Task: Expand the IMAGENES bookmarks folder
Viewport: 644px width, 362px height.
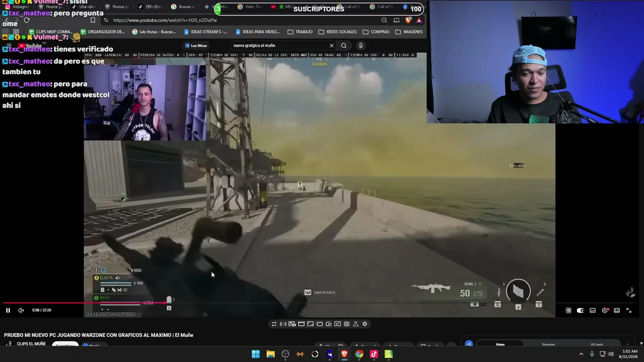Action: click(409, 32)
